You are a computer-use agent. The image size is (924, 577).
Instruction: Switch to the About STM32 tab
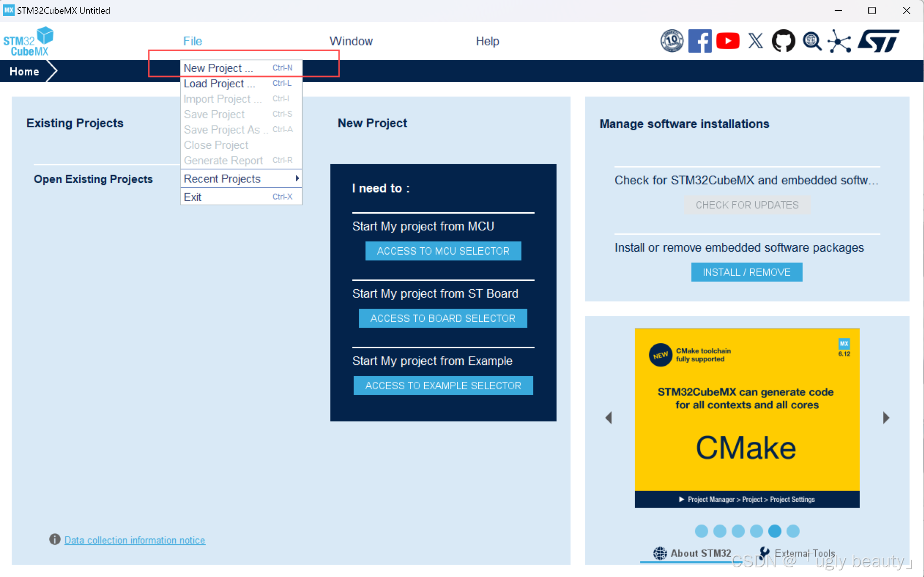pyautogui.click(x=692, y=553)
